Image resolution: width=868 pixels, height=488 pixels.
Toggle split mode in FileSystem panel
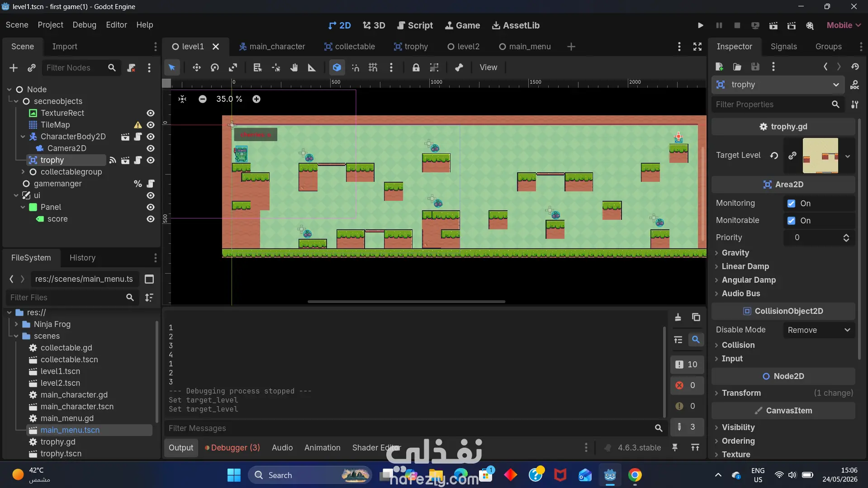[x=149, y=279]
